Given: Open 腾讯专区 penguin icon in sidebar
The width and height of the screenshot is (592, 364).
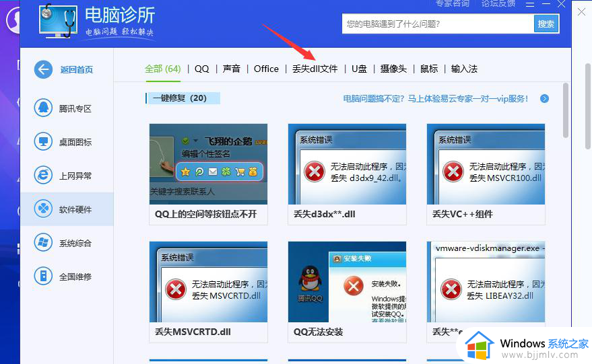Looking at the screenshot, I should (43, 108).
